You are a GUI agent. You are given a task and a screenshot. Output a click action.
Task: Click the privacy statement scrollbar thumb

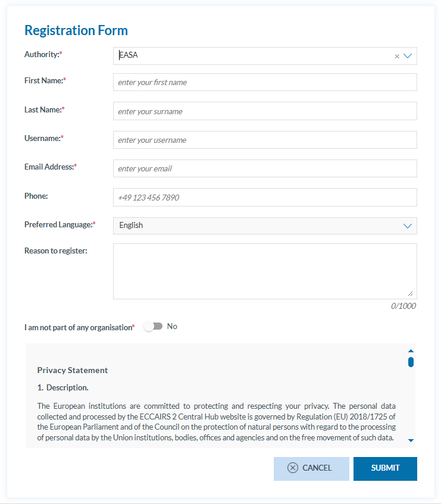411,362
